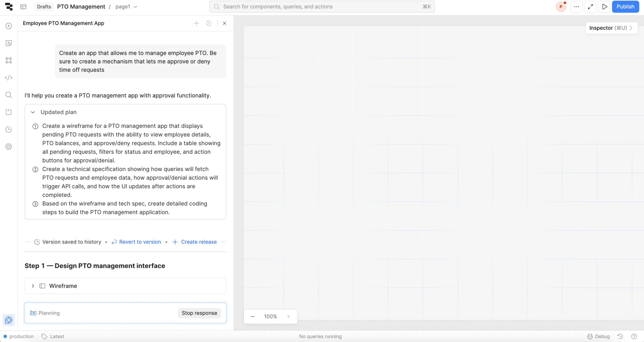Open the more options ellipsis menu
Image resolution: width=644 pixels, height=342 pixels.
click(x=576, y=7)
